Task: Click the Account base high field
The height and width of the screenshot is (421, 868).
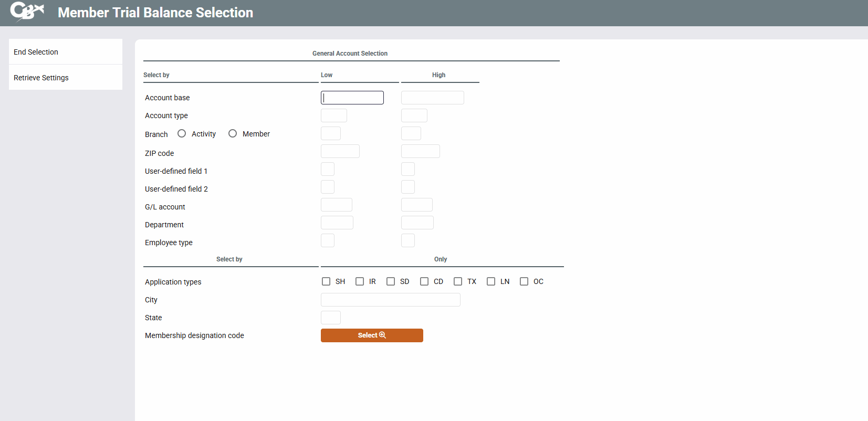Action: tap(432, 98)
